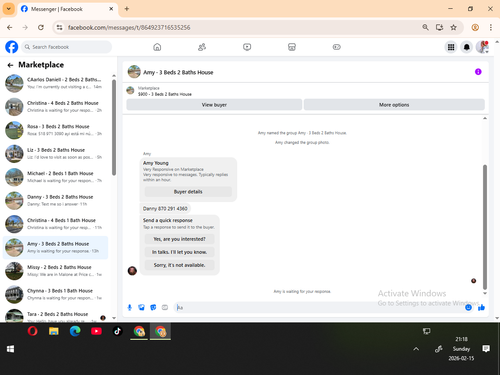Open the Facebook menu grid icon
The width and height of the screenshot is (500, 375).
[x=451, y=47]
